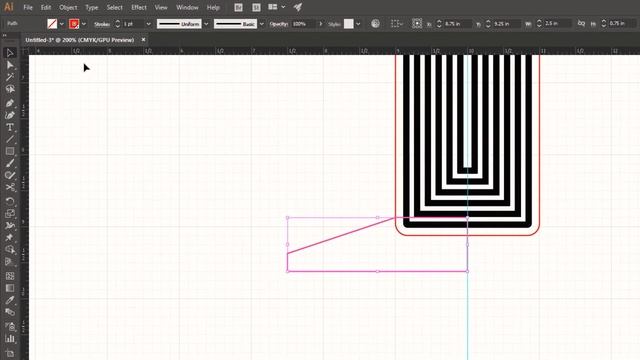640x360 pixels.
Task: Click the Opacity panel link label
Action: tap(279, 24)
